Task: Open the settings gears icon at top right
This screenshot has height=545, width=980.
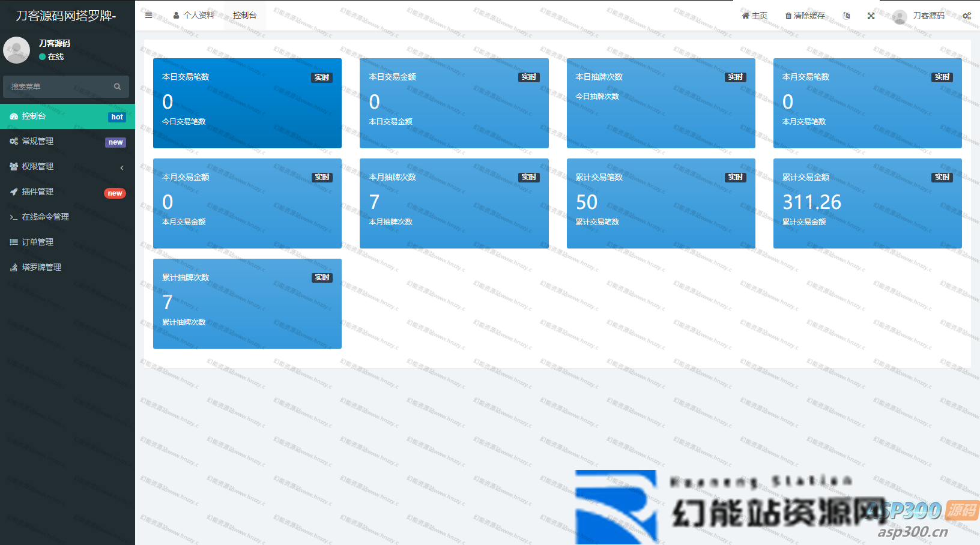Action: 966,16
